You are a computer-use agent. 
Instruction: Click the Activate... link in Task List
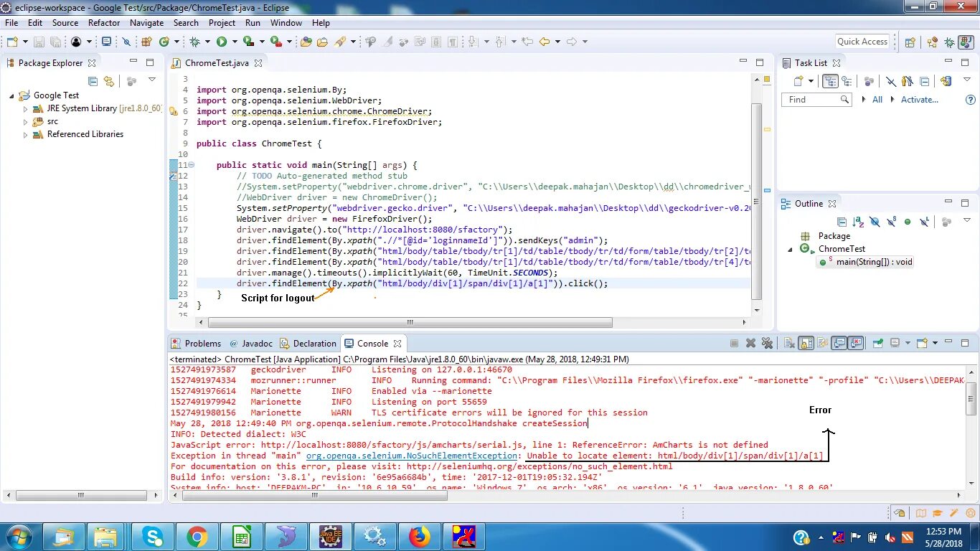tap(920, 100)
